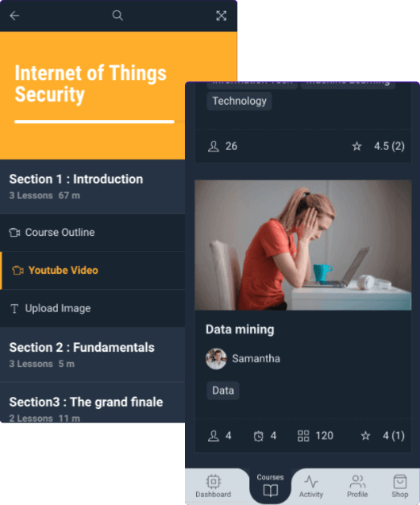Click the star rating 4.5 icon
This screenshot has height=505, width=420.
point(356,147)
